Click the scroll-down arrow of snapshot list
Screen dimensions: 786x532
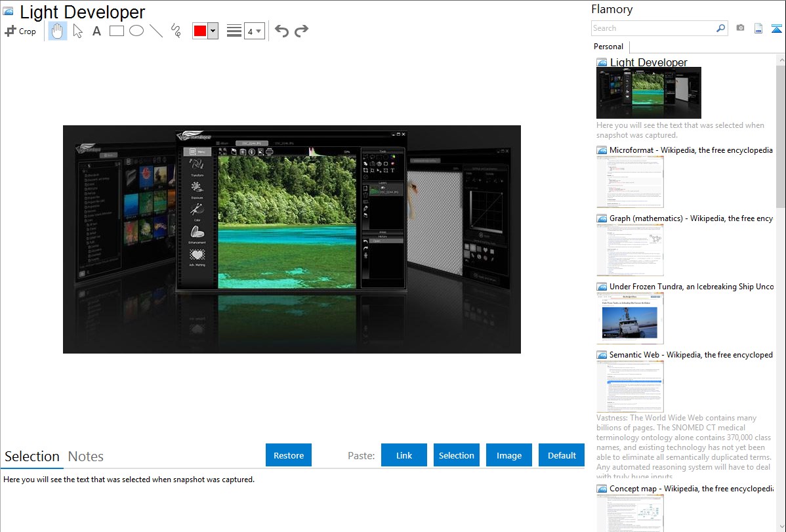pyautogui.click(x=781, y=527)
